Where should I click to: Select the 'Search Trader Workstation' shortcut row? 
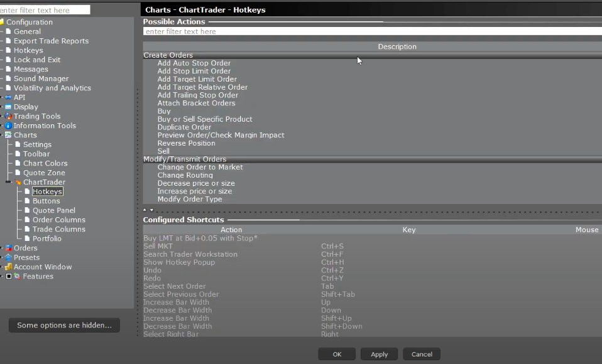click(373, 254)
